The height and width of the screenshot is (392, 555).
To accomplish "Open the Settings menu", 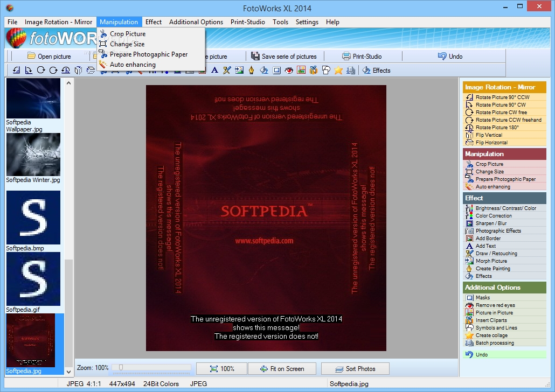I will click(x=307, y=22).
